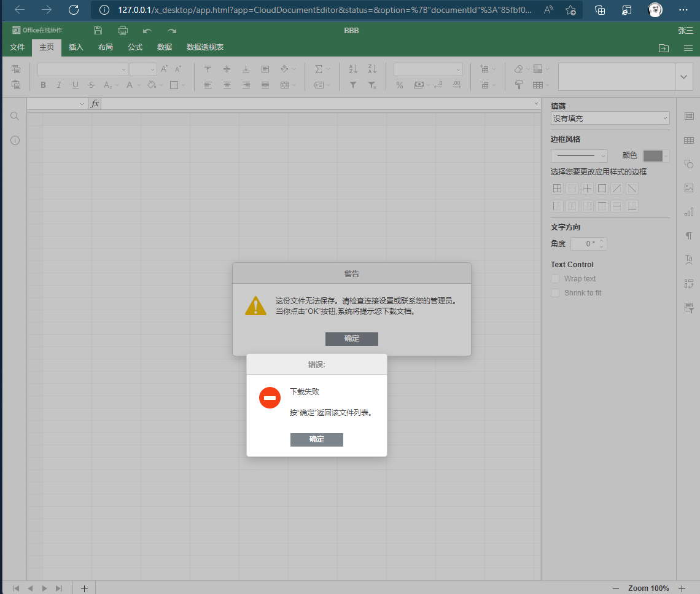Click the print icon in header

(123, 31)
